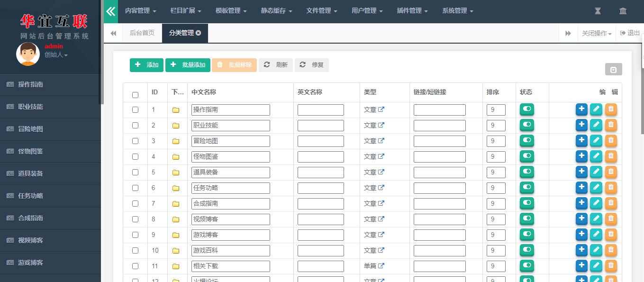Viewport: 644px width, 282px height.
Task: Open the 文件管理 dropdown menu
Action: 322,11
